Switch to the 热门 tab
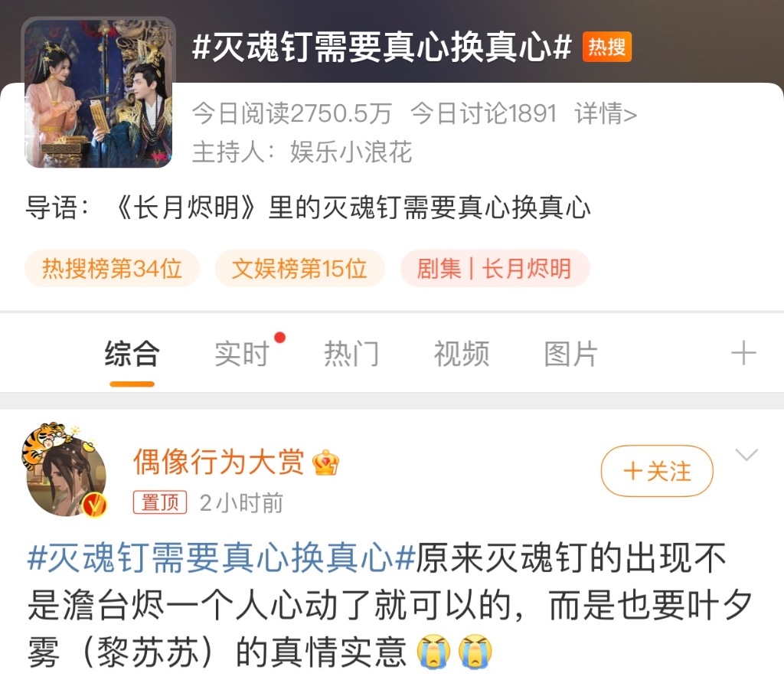 pyautogui.click(x=351, y=354)
